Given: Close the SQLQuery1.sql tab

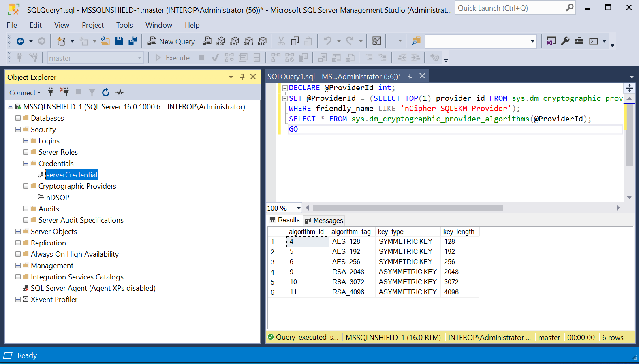Looking at the screenshot, I should pyautogui.click(x=422, y=76).
